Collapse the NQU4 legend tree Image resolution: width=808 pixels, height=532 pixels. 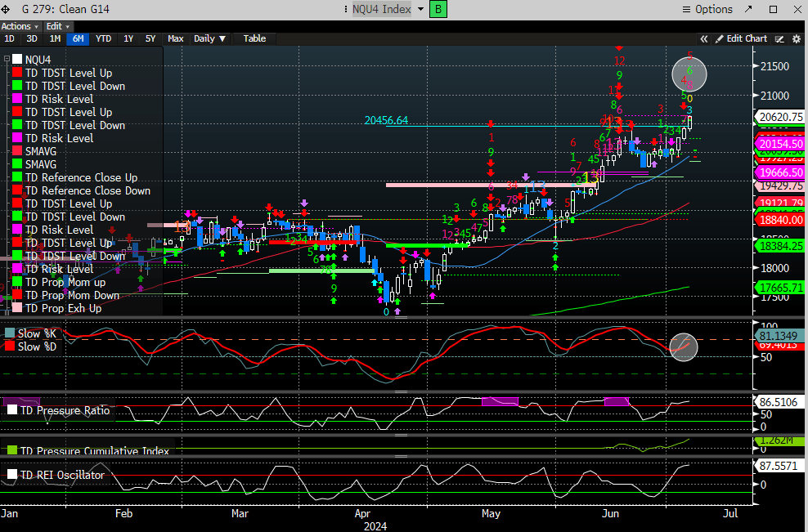[x=7, y=60]
